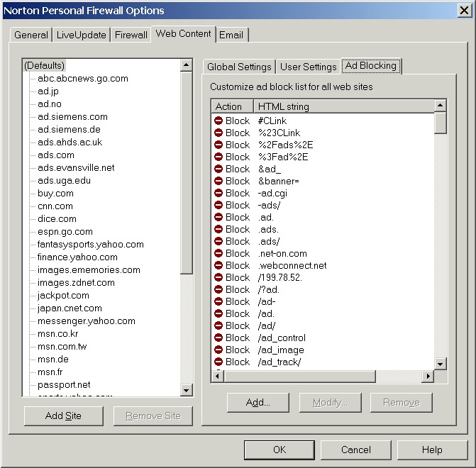Click the block icon beside .ad.

click(x=218, y=217)
